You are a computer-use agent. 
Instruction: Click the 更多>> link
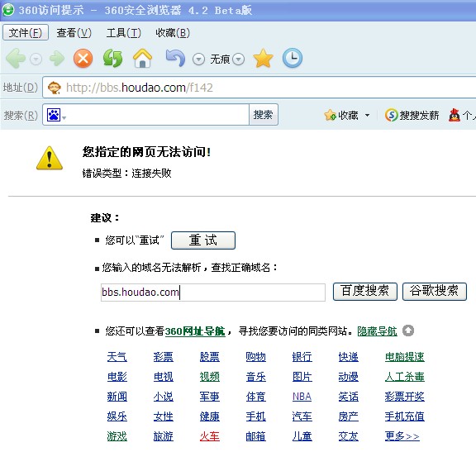click(402, 436)
